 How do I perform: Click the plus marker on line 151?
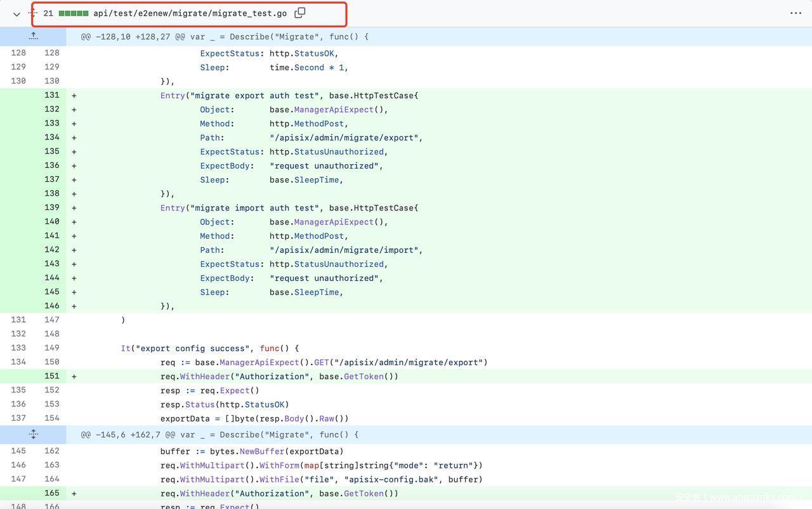click(74, 377)
